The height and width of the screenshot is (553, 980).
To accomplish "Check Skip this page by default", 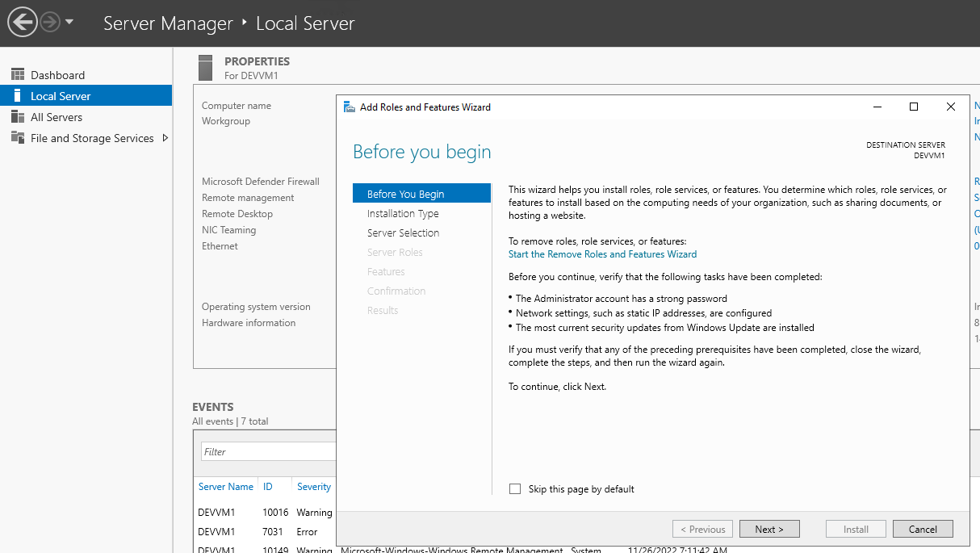I will [x=515, y=489].
